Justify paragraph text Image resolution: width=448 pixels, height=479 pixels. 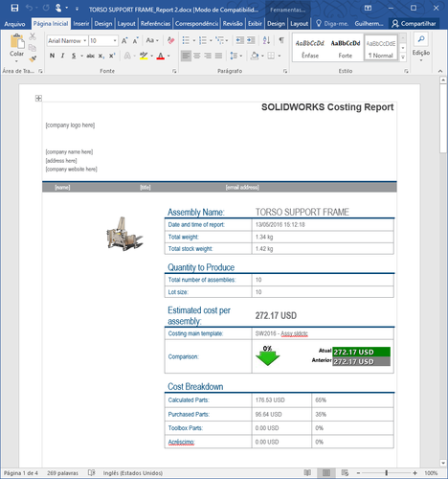point(218,56)
